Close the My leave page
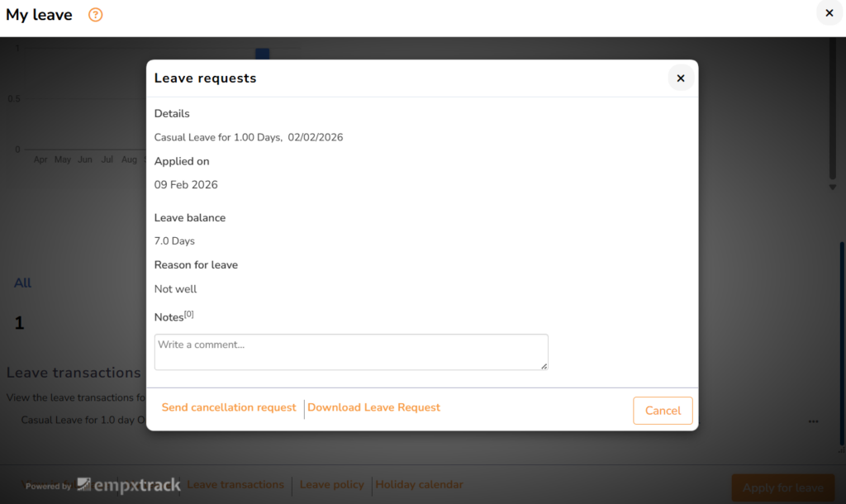Viewport: 846px width, 504px height. pos(829,13)
